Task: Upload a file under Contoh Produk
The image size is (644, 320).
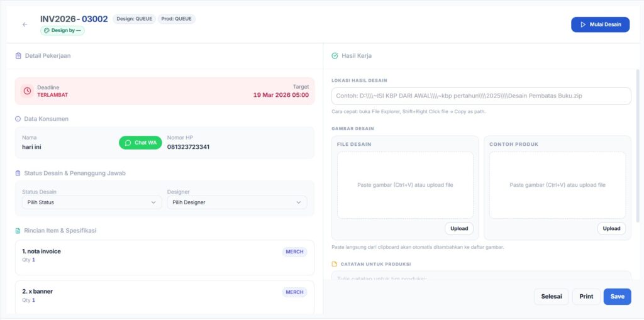Action: point(611,229)
